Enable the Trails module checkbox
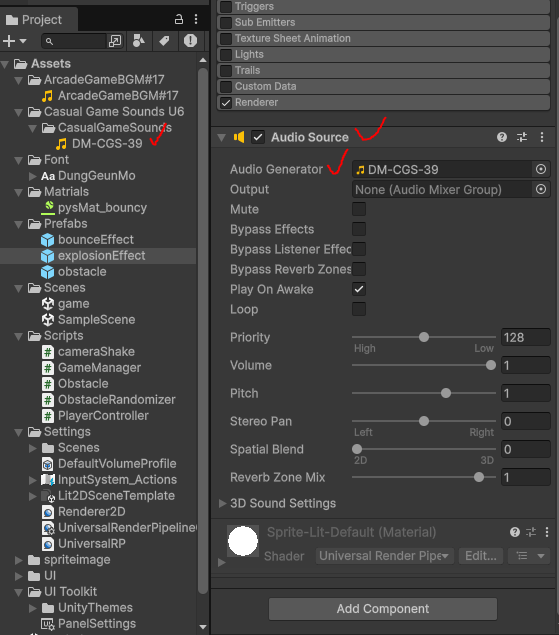 point(226,70)
